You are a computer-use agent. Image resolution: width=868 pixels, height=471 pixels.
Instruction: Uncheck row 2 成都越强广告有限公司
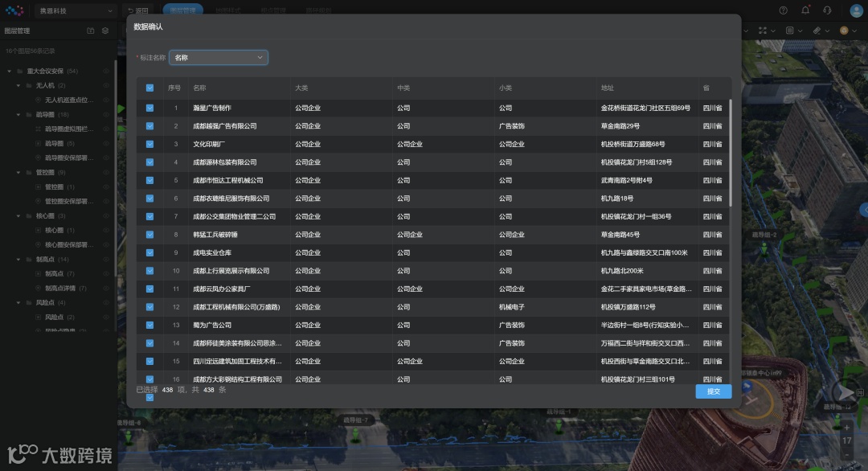click(x=150, y=126)
